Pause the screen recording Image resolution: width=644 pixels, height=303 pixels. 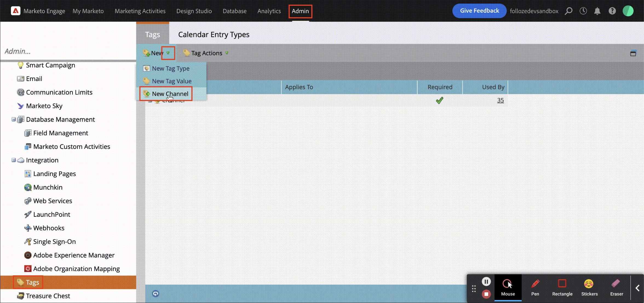(x=486, y=282)
